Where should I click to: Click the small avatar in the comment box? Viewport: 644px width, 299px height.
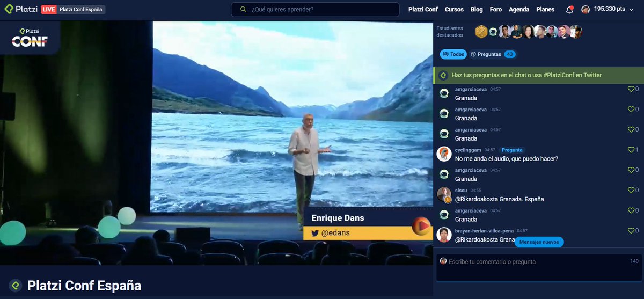point(443,261)
